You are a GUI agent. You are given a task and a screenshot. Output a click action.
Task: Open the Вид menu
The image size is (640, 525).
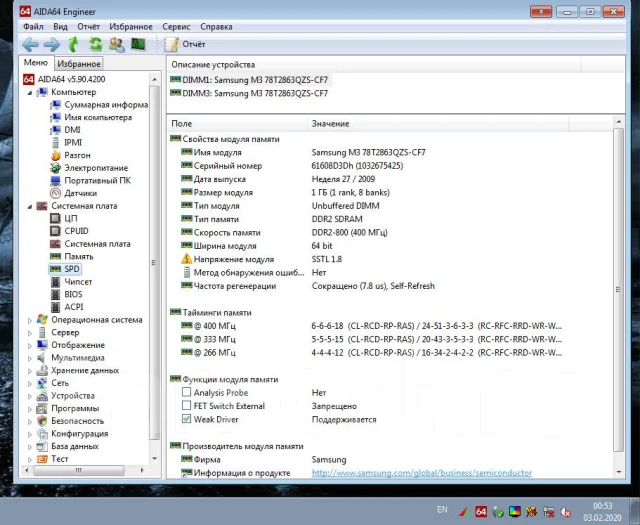(x=60, y=27)
